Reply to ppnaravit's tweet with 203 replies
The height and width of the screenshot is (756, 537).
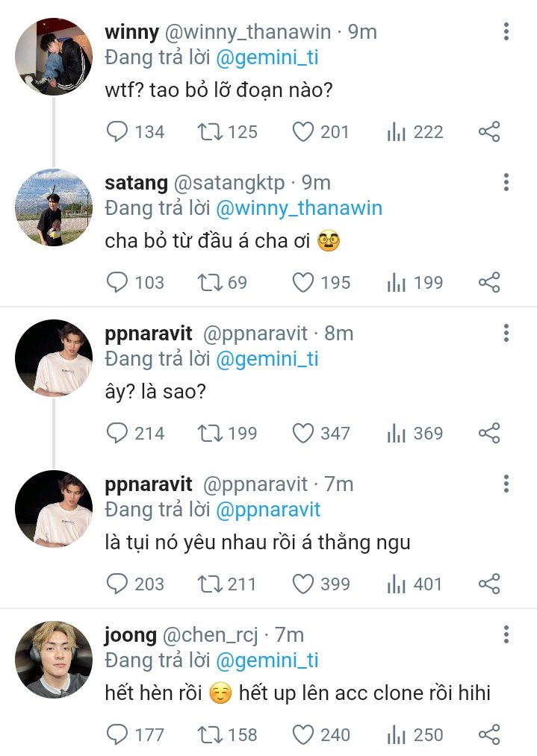point(117,584)
